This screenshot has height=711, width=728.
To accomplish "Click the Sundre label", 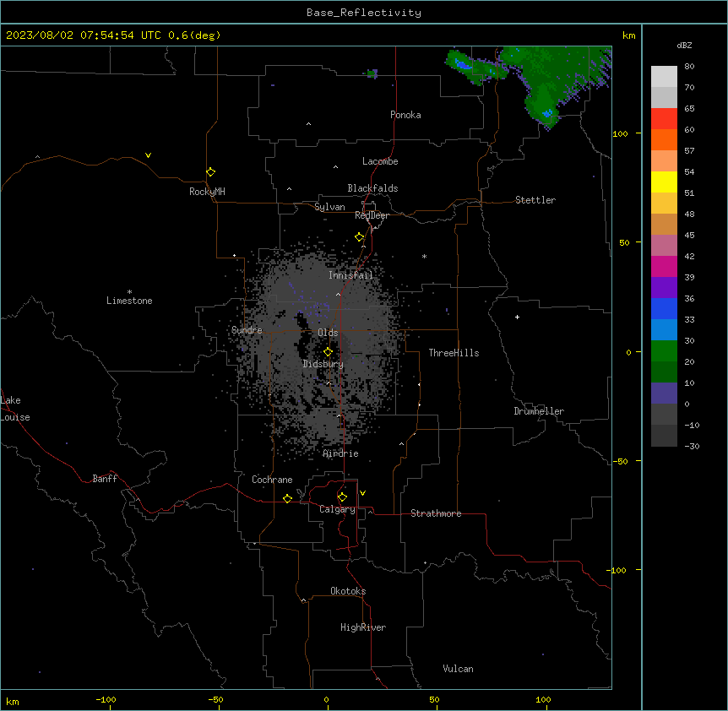I will click(247, 330).
